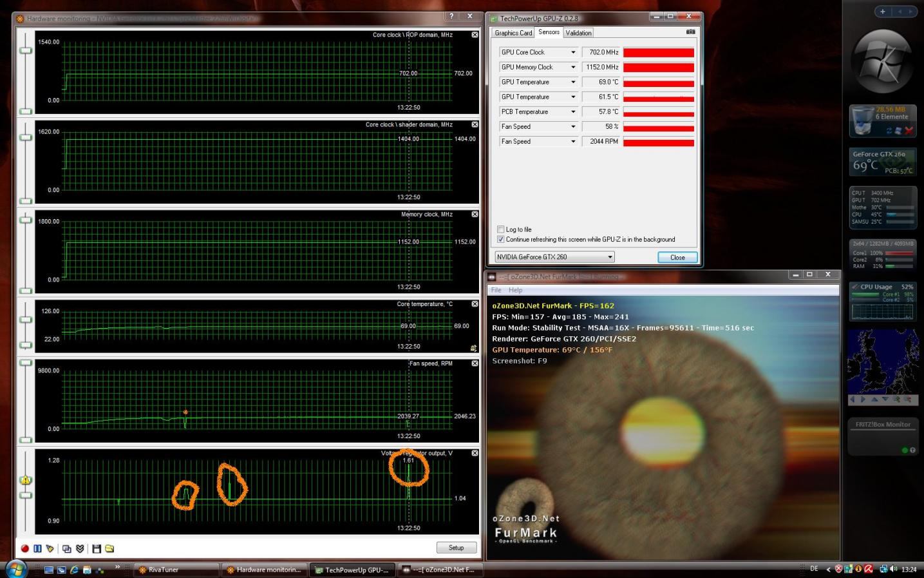Switch to RivaTuner taskbar button
This screenshot has height=578, width=924.
(x=176, y=570)
